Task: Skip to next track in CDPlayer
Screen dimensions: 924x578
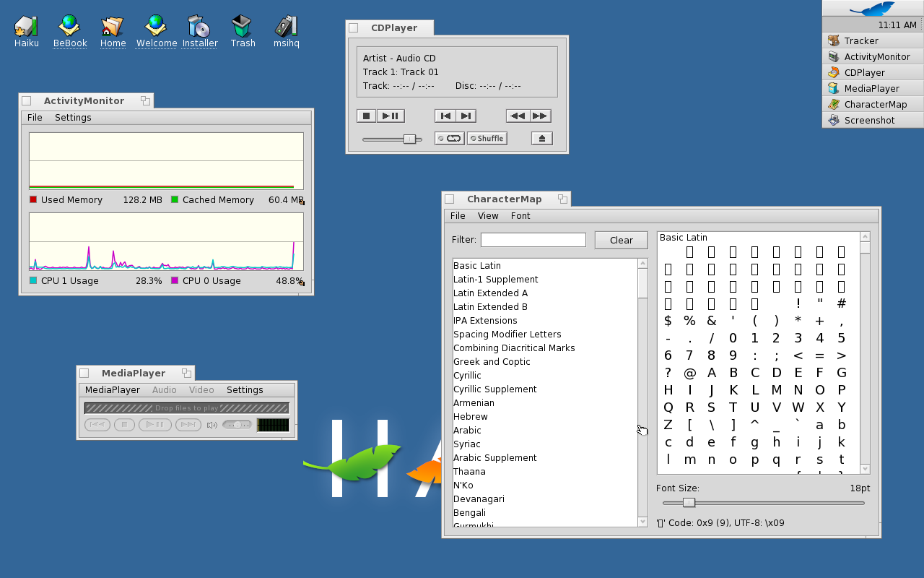Action: tap(466, 116)
